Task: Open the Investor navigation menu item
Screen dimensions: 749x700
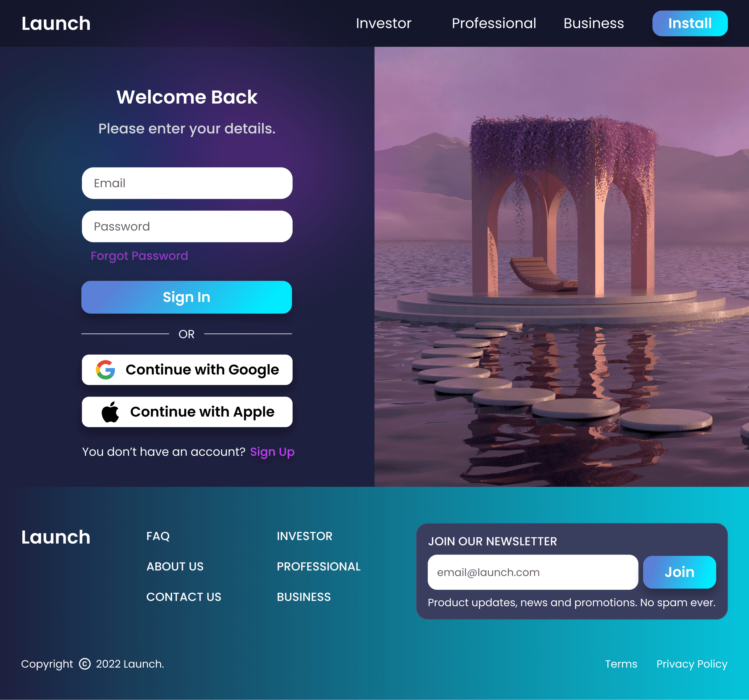Action: (x=383, y=23)
